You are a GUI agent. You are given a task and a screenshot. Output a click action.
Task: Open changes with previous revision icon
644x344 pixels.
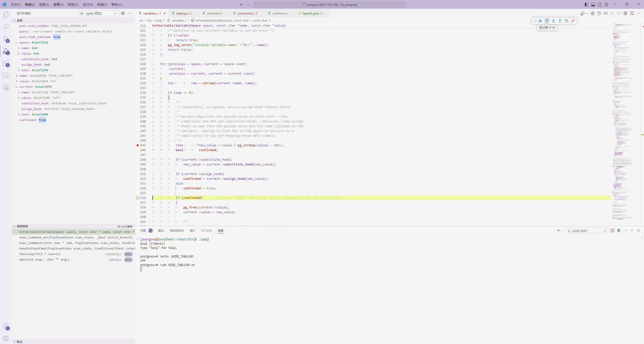[x=606, y=13]
